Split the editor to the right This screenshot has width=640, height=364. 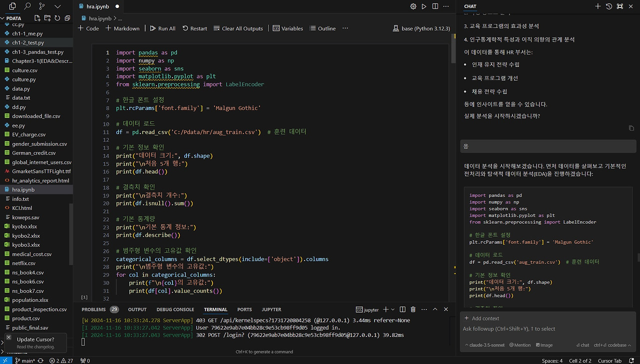(435, 6)
